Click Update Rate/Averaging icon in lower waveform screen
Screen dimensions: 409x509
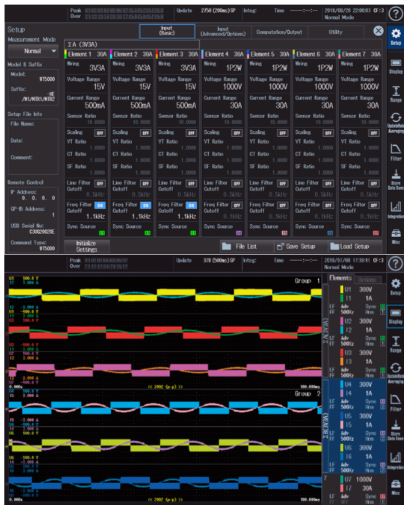[396, 373]
